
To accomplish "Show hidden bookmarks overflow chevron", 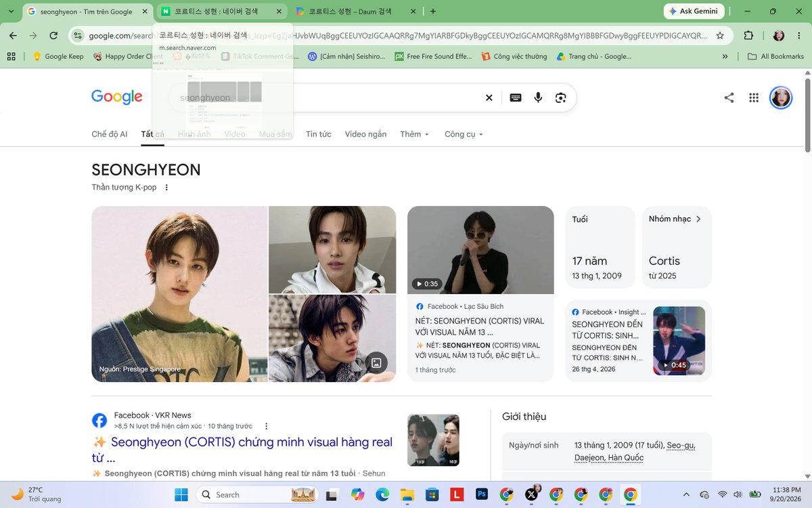I will (725, 56).
